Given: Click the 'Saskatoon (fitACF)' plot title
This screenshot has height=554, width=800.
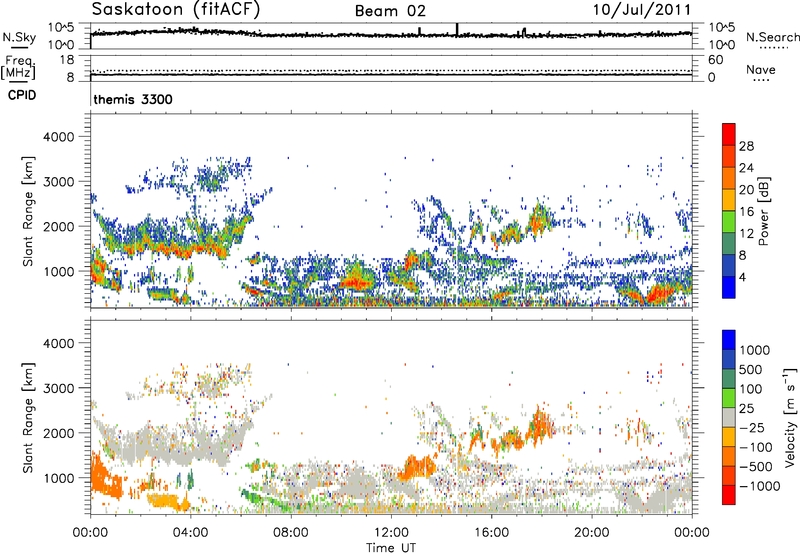Looking at the screenshot, I should (x=176, y=9).
